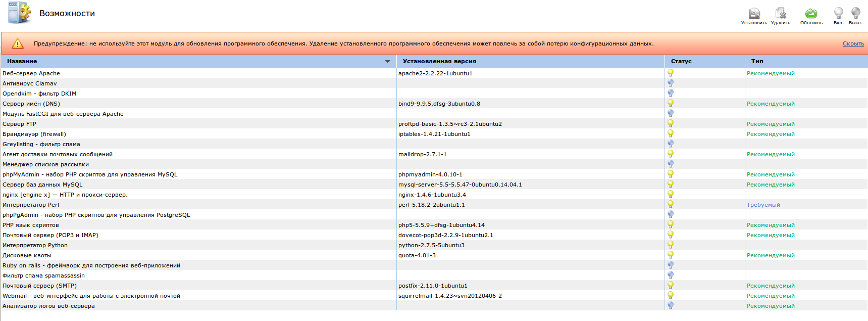Click status bulb for Антивирус Clamav
This screenshot has width=868, height=321.
pos(671,83)
